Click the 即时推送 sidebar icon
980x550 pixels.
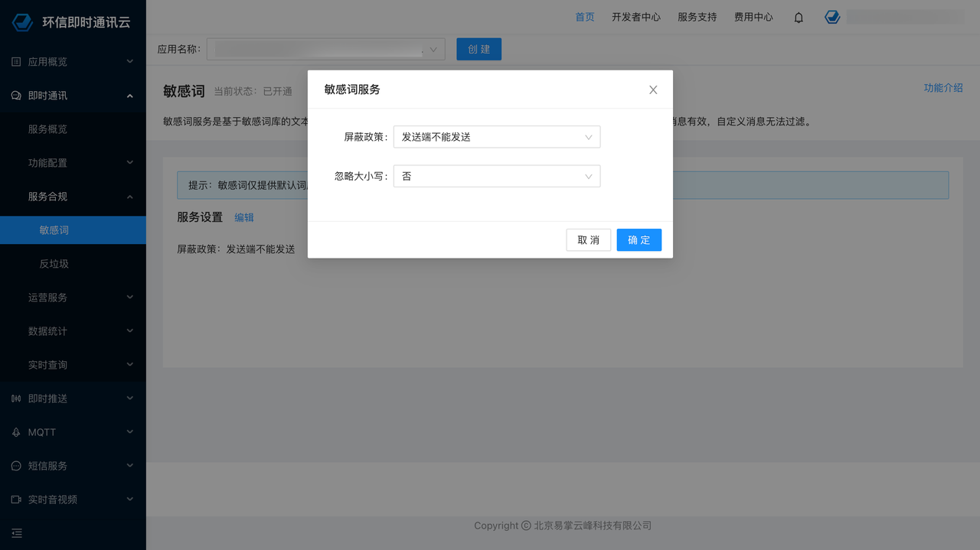pos(16,399)
